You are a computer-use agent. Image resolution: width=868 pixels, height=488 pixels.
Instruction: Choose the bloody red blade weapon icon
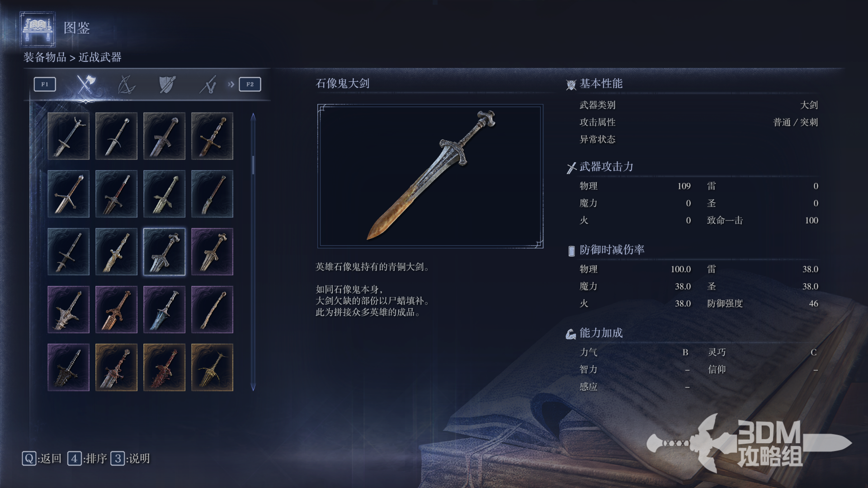tap(164, 367)
